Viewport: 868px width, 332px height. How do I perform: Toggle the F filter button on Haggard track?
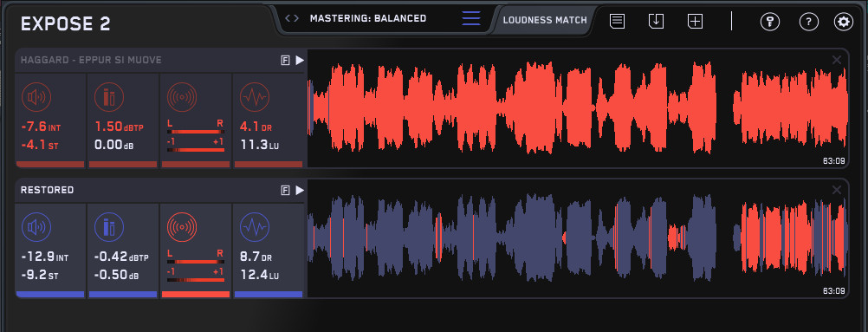(285, 61)
